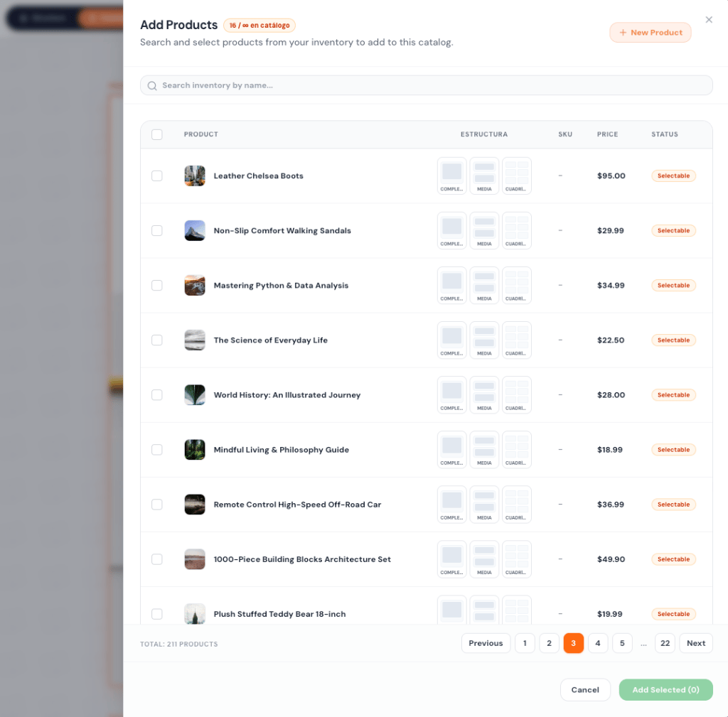Focus the Search inventory by name field

click(x=427, y=85)
